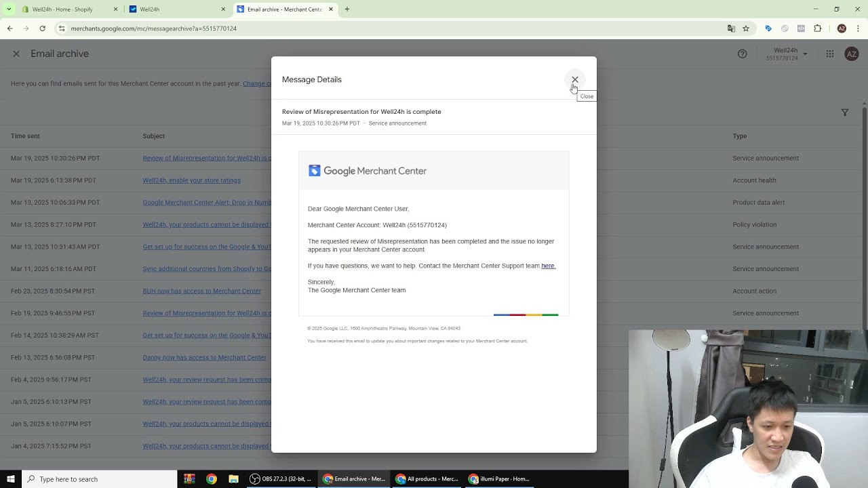
Task: Click the Windows 'Type here to search' box
Action: click(x=99, y=479)
